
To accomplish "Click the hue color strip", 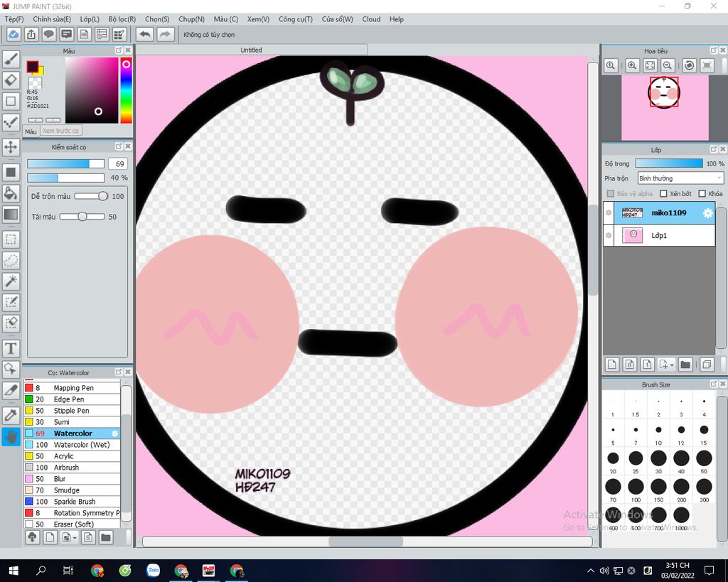I will coord(126,90).
